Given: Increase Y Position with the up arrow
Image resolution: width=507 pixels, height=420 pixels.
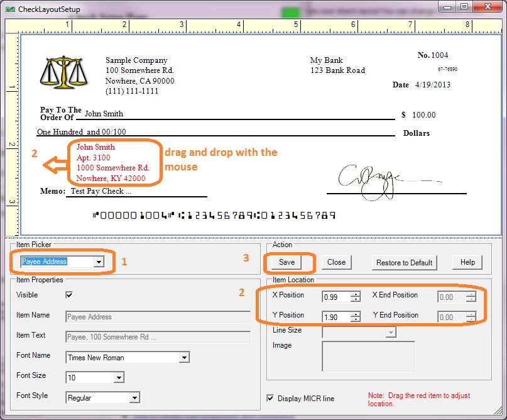Looking at the screenshot, I should click(x=356, y=313).
